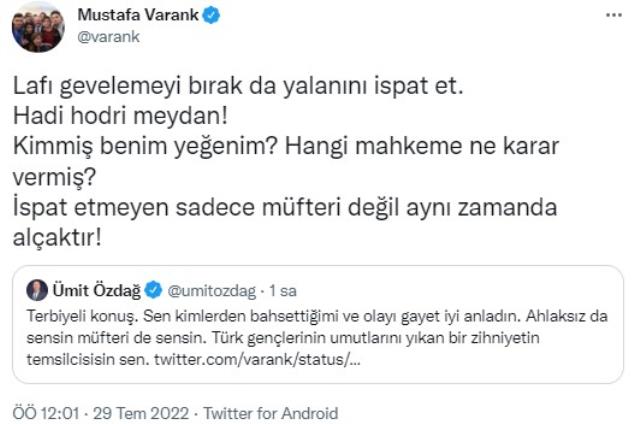Select the @varank handle
This screenshot has height=424, width=640.
click(x=106, y=38)
